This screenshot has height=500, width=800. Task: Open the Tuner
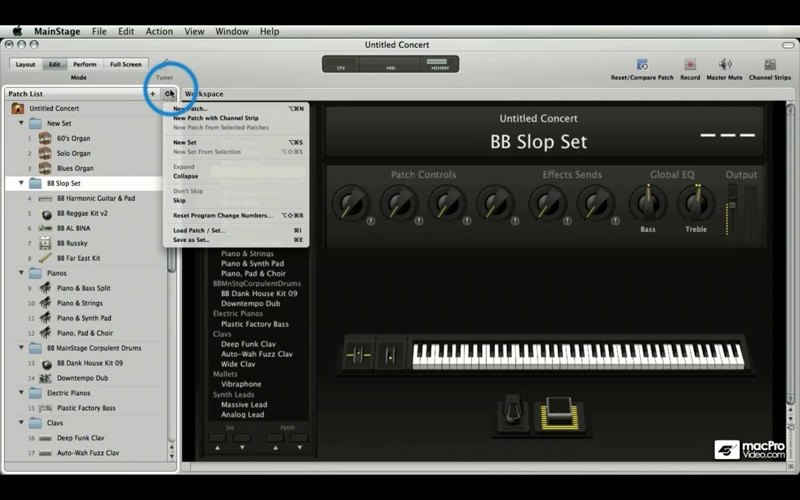(164, 68)
